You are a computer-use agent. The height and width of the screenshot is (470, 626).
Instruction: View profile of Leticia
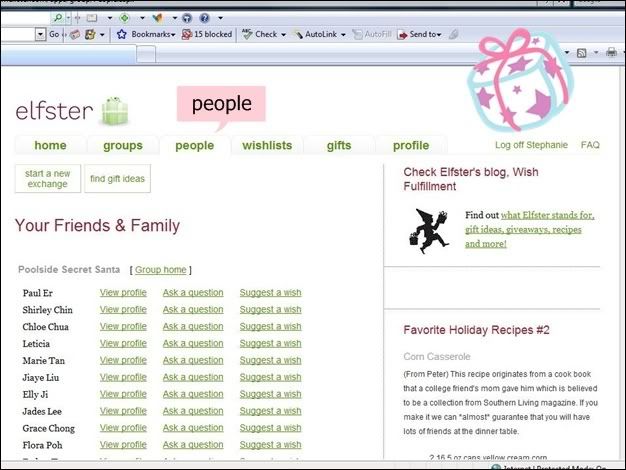pos(123,343)
